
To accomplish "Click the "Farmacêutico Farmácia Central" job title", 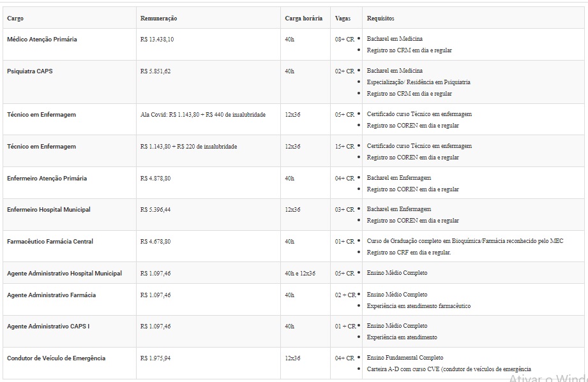I will [x=50, y=242].
